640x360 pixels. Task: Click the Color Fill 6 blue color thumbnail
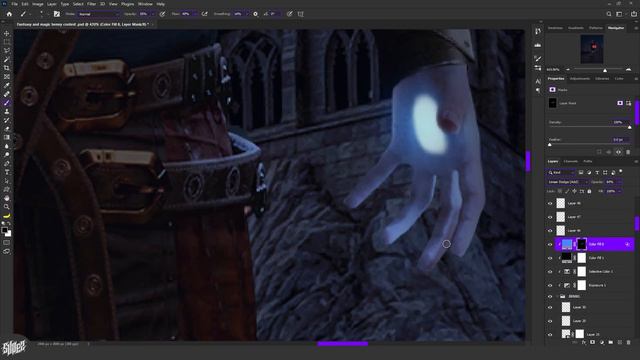(567, 244)
